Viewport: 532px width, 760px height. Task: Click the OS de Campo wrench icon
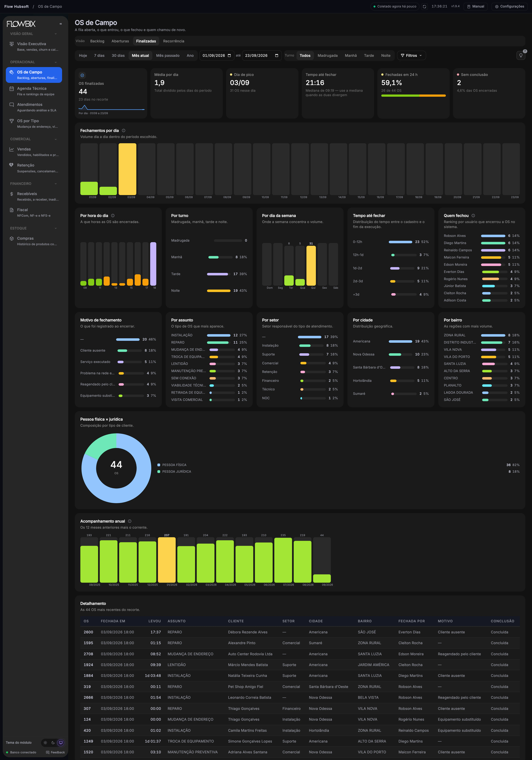(12, 72)
